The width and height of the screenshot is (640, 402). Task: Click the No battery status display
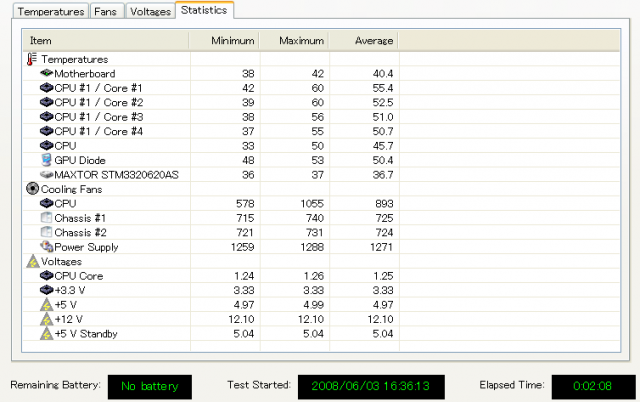pyautogui.click(x=150, y=386)
